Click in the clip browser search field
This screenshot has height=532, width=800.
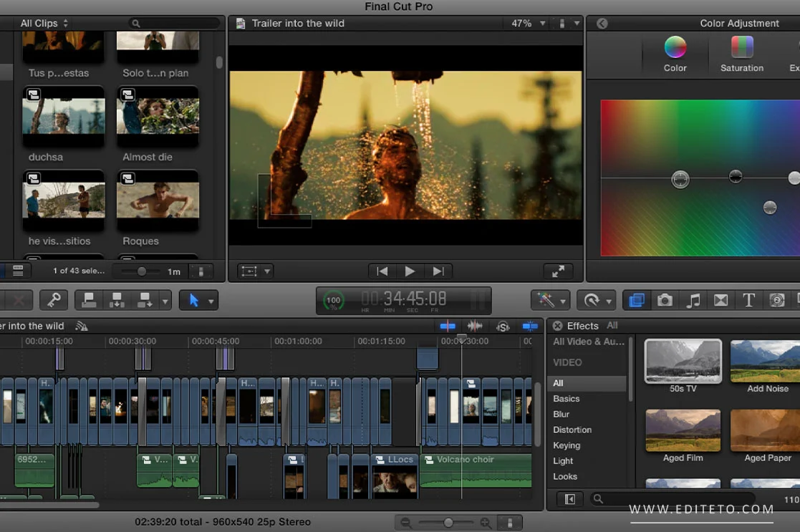click(x=175, y=24)
